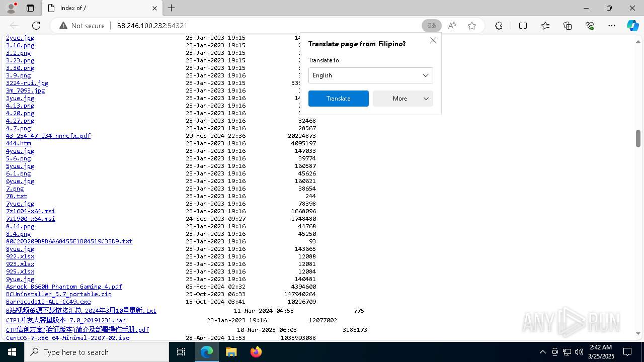The image size is (644, 362).
Task: Open the 922.xlsx link
Action: (20, 256)
